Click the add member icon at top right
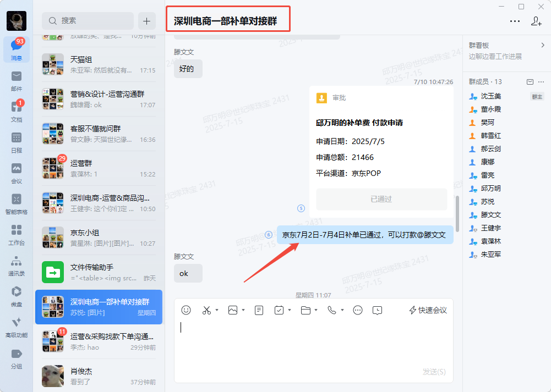 [x=536, y=21]
